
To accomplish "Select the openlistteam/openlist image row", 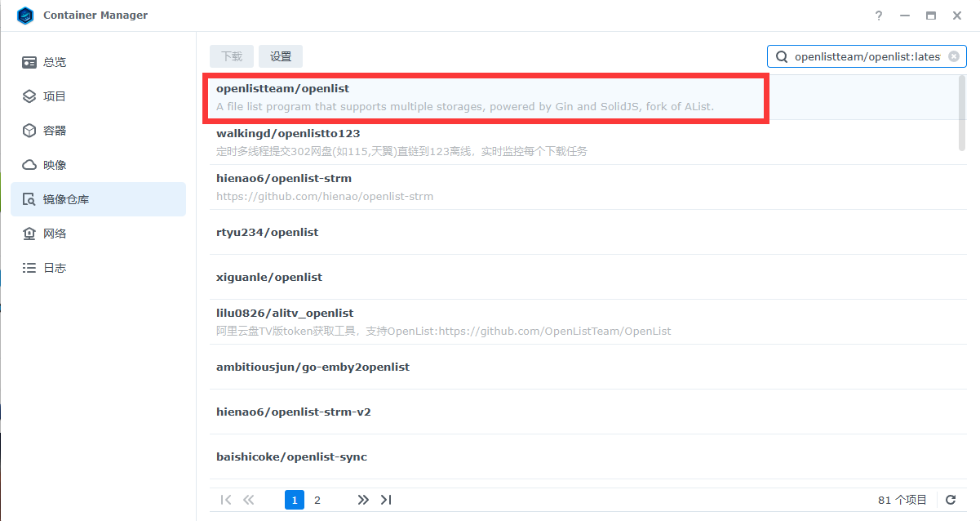I will pyautogui.click(x=490, y=97).
